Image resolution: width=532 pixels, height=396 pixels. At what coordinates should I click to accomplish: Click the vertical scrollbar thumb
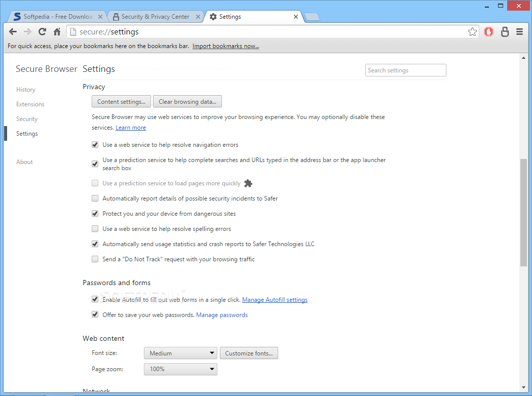click(x=523, y=213)
